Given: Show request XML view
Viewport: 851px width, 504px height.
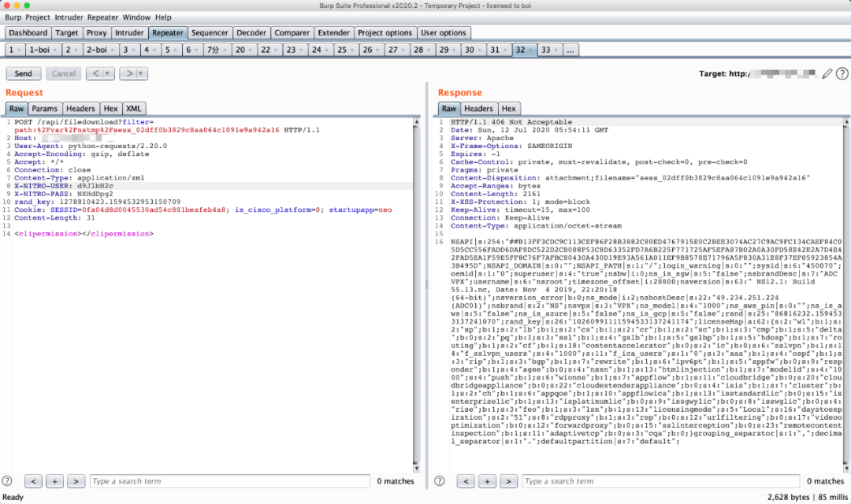Looking at the screenshot, I should 133,109.
